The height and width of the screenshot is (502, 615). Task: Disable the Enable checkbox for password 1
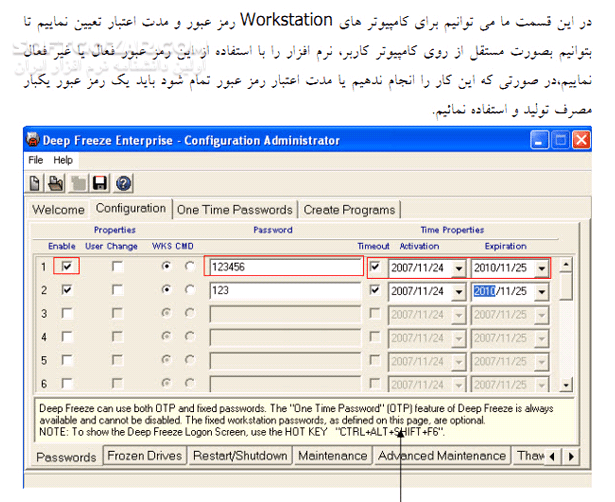[x=68, y=267]
